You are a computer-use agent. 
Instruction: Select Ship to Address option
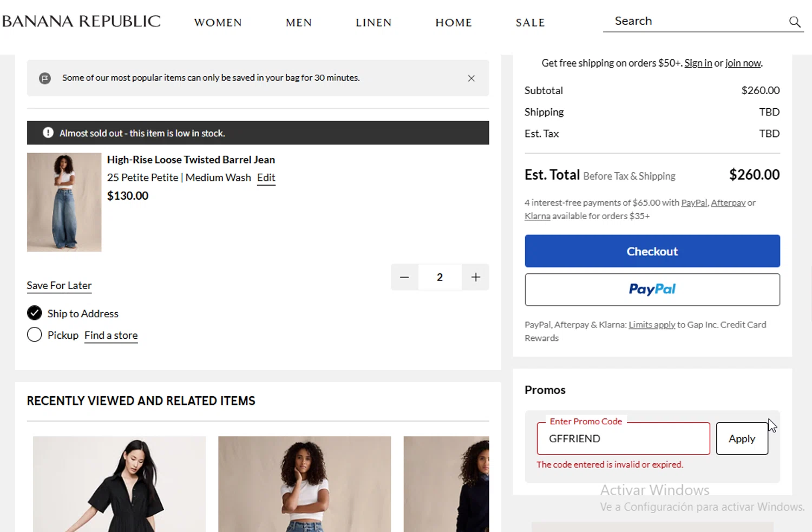[x=34, y=313]
